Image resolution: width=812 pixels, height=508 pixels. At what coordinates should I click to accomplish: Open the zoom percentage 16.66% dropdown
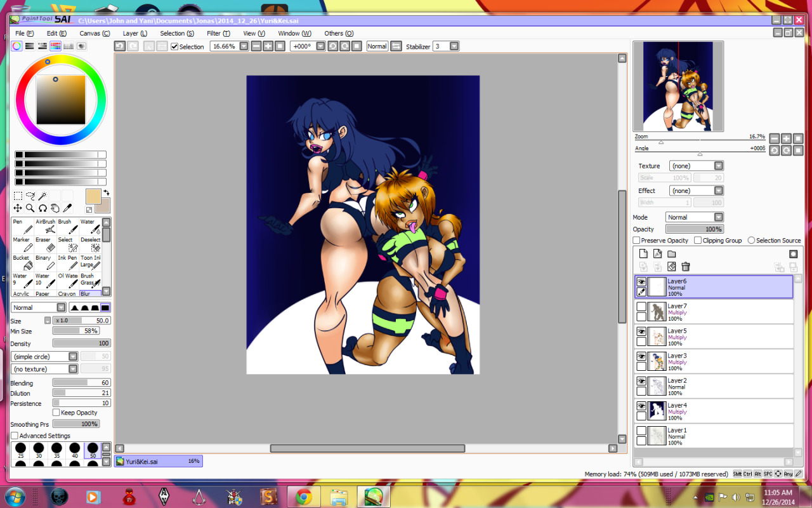click(x=244, y=46)
